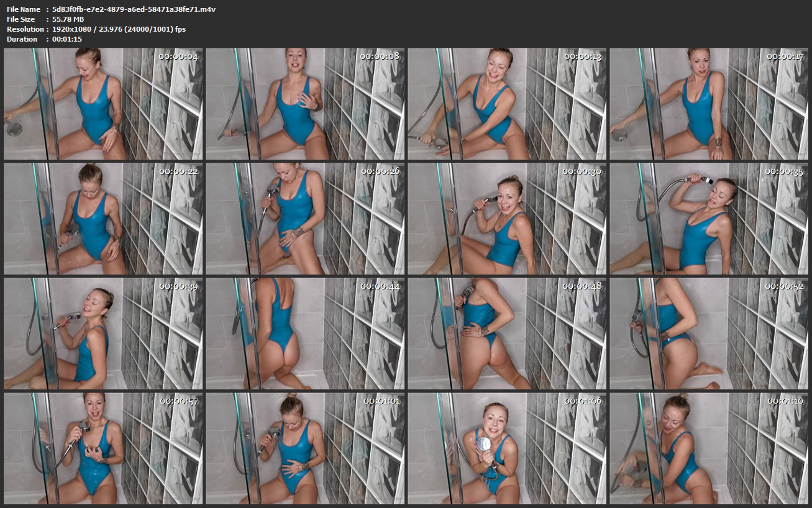Click the last thumbnail at 00:01:10
The width and height of the screenshot is (812, 508).
[709, 448]
